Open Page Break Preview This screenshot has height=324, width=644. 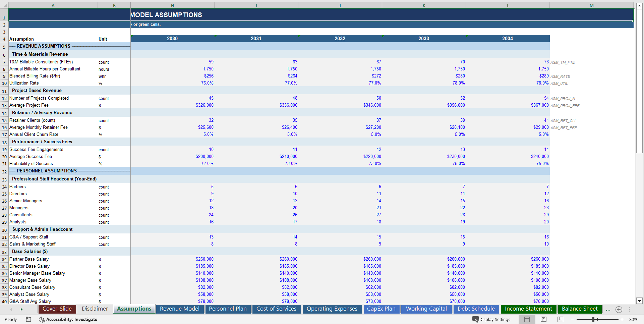560,319
